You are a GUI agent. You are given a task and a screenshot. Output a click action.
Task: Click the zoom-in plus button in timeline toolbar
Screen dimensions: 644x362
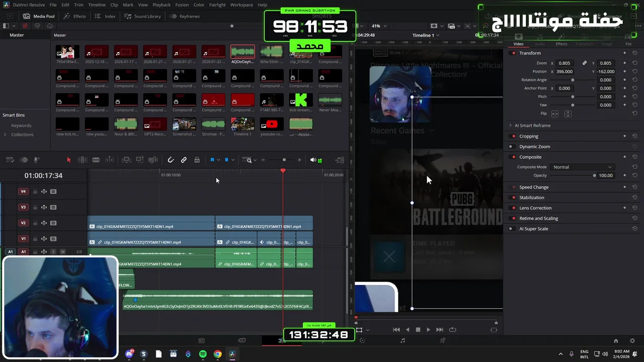click(x=299, y=160)
